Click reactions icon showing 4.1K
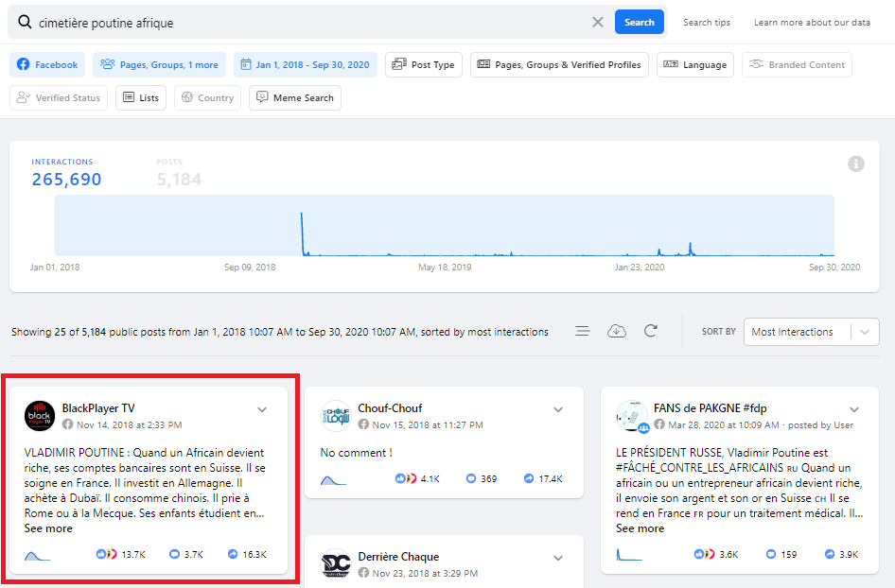Screen dimensions: 895x588 click(406, 478)
